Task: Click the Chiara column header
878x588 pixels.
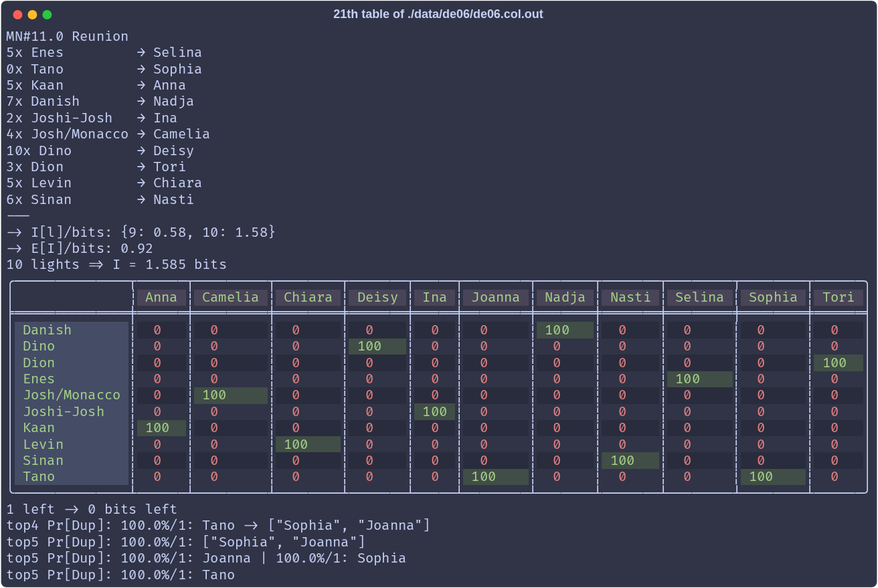Action: coord(308,298)
